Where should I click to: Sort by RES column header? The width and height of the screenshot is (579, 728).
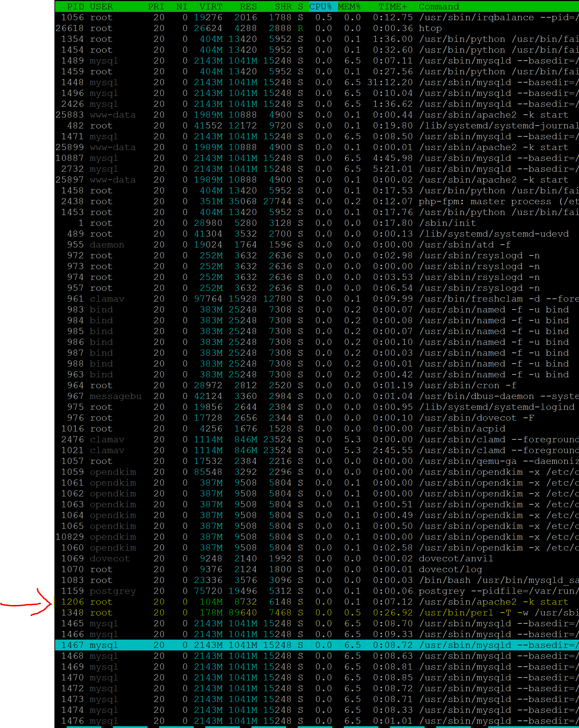[248, 6]
